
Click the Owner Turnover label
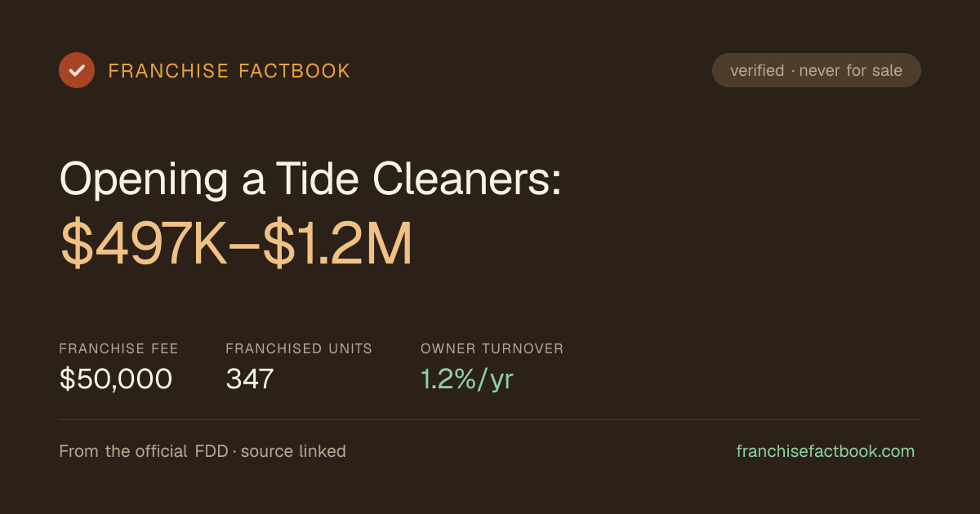pos(492,348)
